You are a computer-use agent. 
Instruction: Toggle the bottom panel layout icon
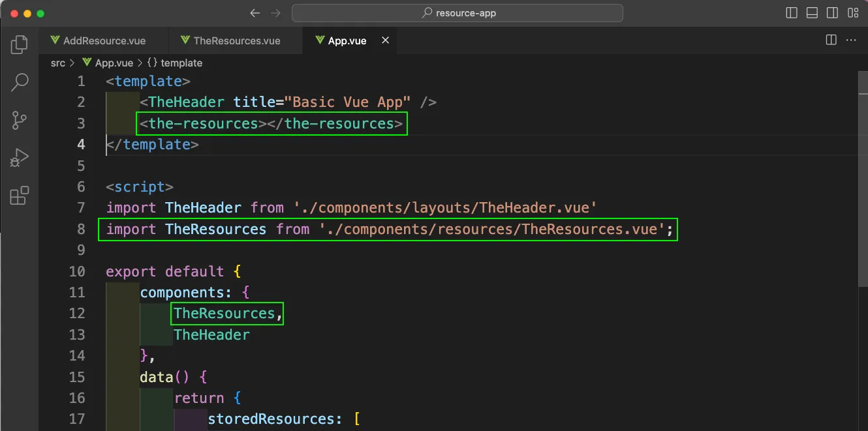pos(812,13)
